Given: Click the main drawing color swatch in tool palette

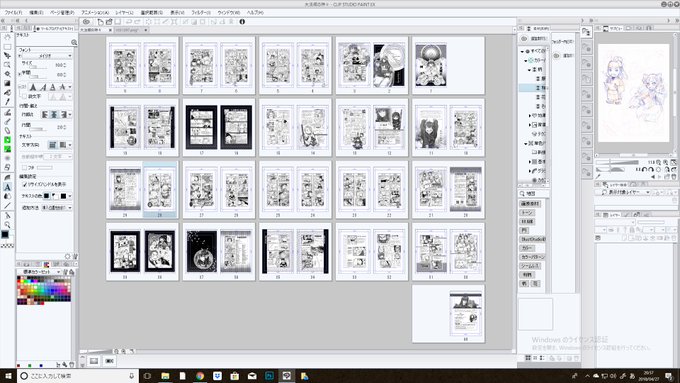Looking at the screenshot, I should [5, 235].
